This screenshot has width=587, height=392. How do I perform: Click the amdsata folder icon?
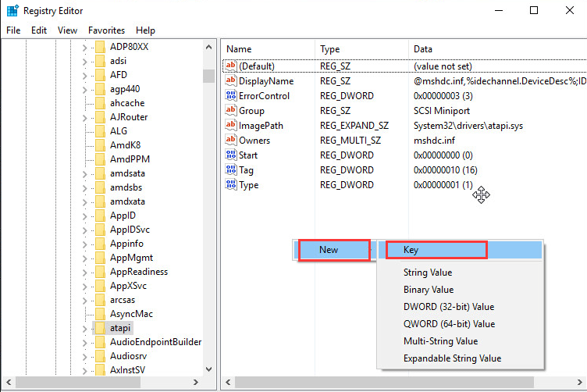(x=100, y=173)
